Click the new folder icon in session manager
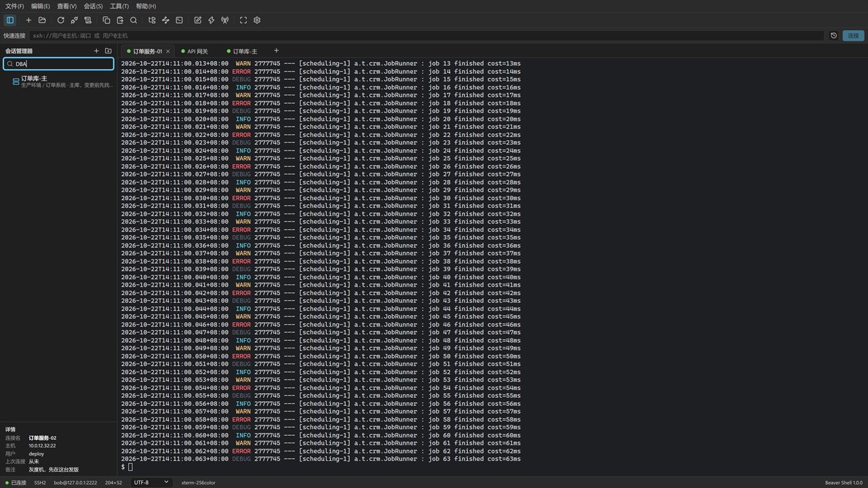Screen dimensions: 868x488 pyautogui.click(x=108, y=51)
